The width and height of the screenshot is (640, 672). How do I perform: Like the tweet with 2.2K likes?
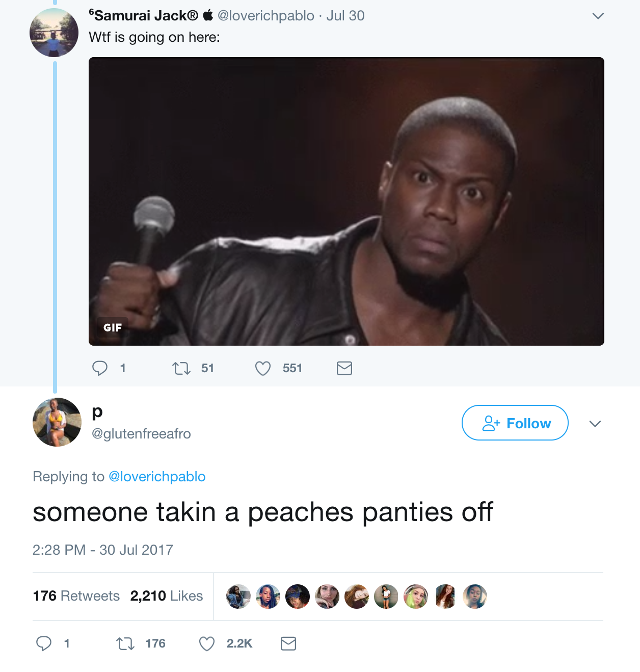click(x=207, y=643)
